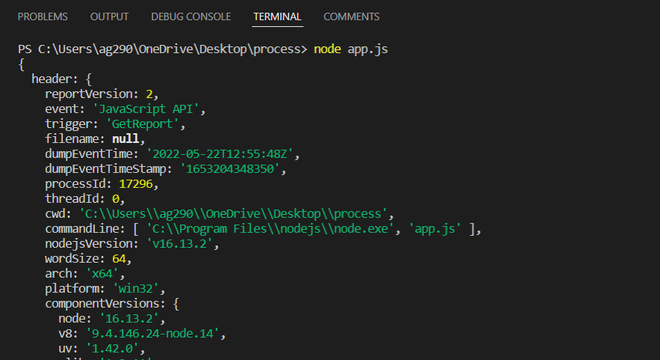Screen dimensions: 660x360
Task: Click the cwd path string in terminal
Action: pos(233,214)
